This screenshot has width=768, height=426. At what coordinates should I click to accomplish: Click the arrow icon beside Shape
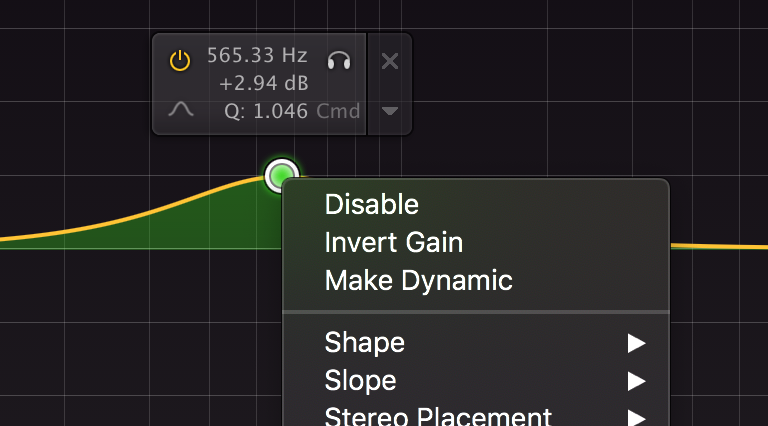click(636, 343)
